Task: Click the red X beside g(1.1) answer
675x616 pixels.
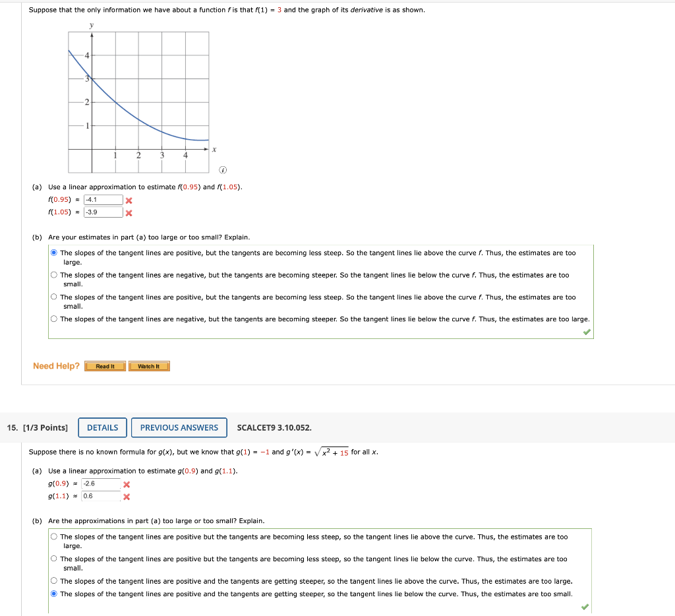Action: [125, 497]
